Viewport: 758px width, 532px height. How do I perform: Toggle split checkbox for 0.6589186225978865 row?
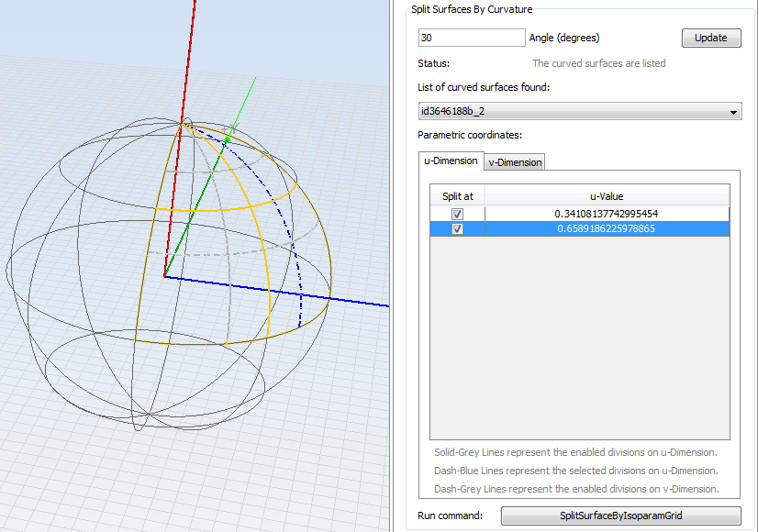pyautogui.click(x=457, y=229)
